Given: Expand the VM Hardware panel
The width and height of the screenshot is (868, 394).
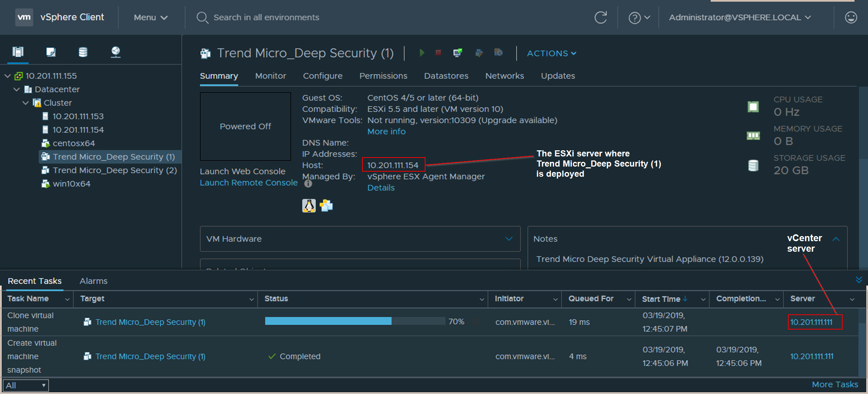Looking at the screenshot, I should [x=509, y=239].
